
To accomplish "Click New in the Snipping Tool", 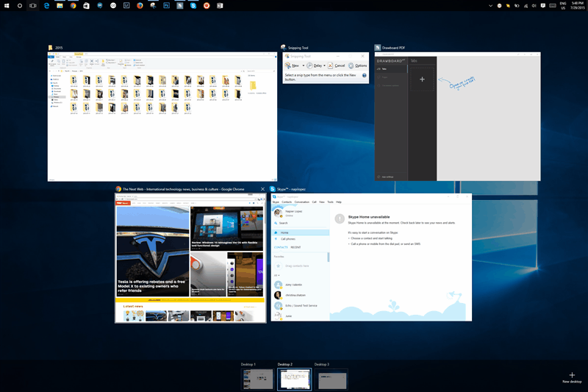I will click(293, 65).
